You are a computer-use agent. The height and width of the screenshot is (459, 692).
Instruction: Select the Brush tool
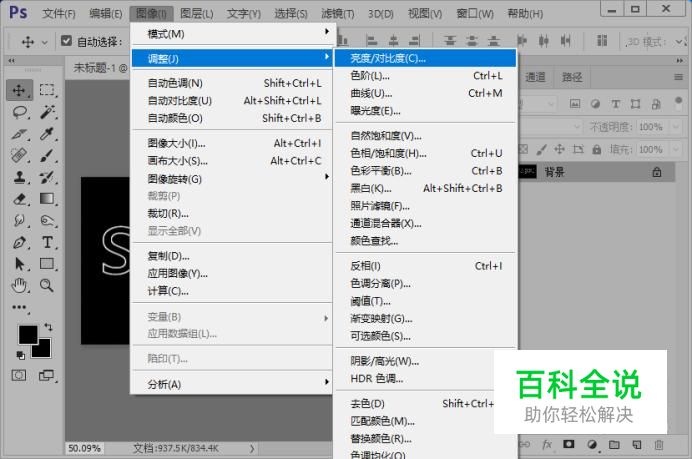(x=47, y=155)
